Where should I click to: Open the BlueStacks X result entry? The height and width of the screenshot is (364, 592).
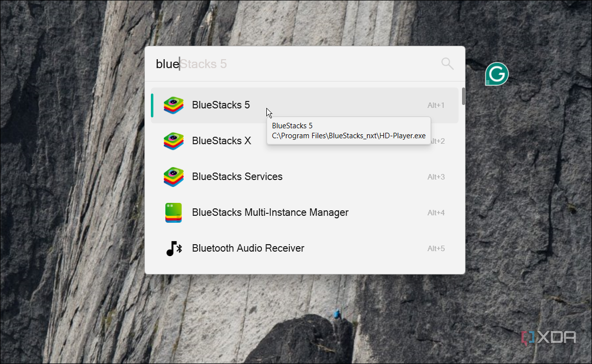(x=221, y=141)
